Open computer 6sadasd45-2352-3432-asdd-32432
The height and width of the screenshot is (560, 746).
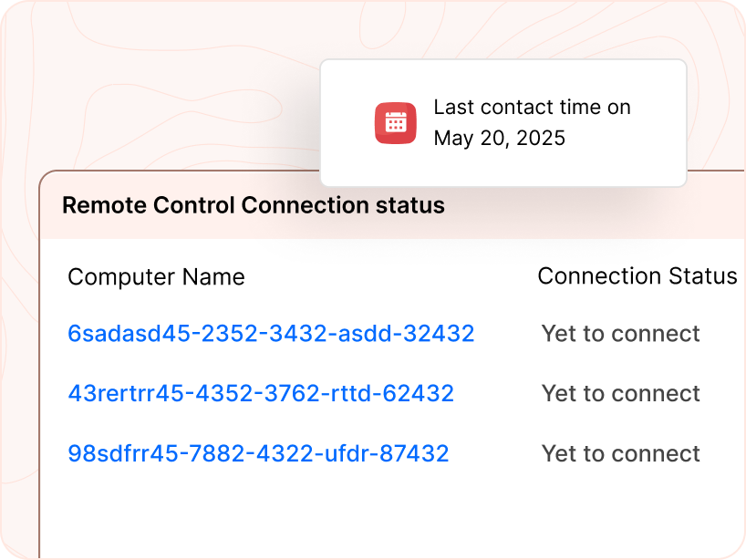(271, 334)
